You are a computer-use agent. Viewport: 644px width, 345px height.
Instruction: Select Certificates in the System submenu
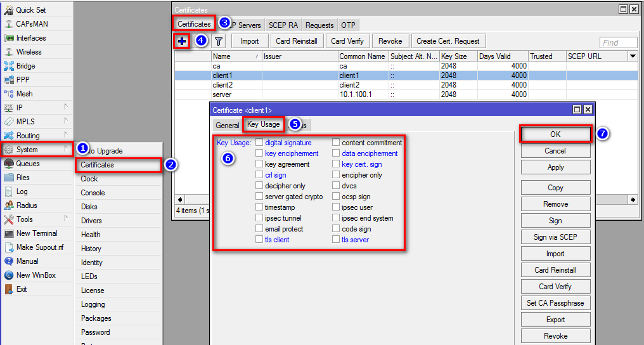(x=98, y=165)
